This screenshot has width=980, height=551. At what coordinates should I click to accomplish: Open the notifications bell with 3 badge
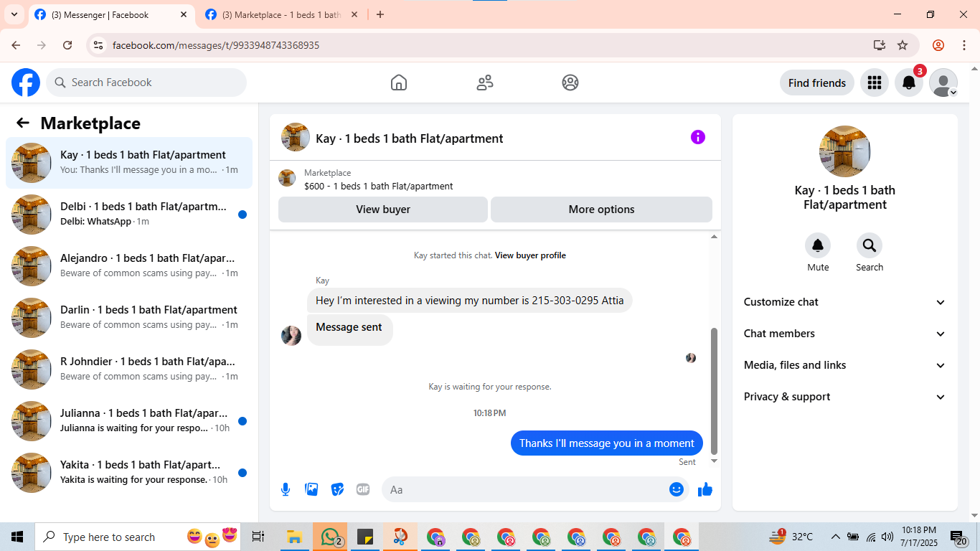[x=909, y=83]
